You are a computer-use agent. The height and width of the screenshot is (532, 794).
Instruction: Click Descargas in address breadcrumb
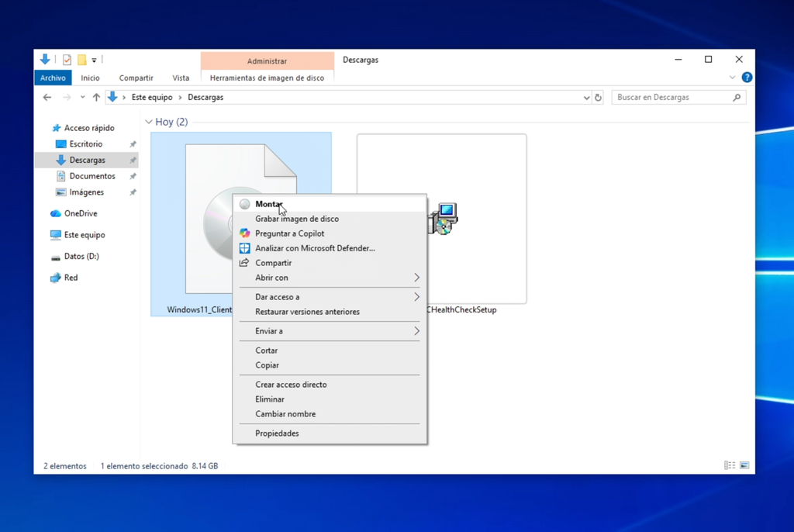click(x=205, y=97)
